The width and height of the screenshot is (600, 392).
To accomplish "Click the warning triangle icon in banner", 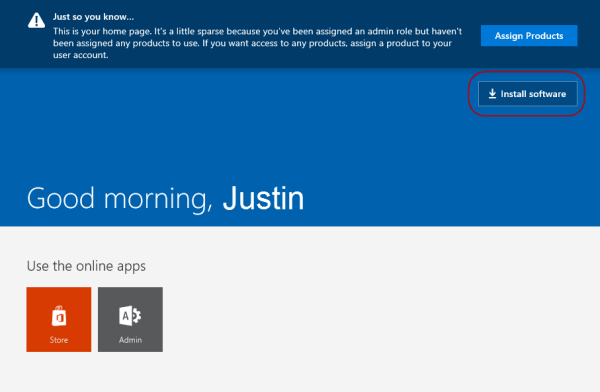I will click(x=36, y=20).
